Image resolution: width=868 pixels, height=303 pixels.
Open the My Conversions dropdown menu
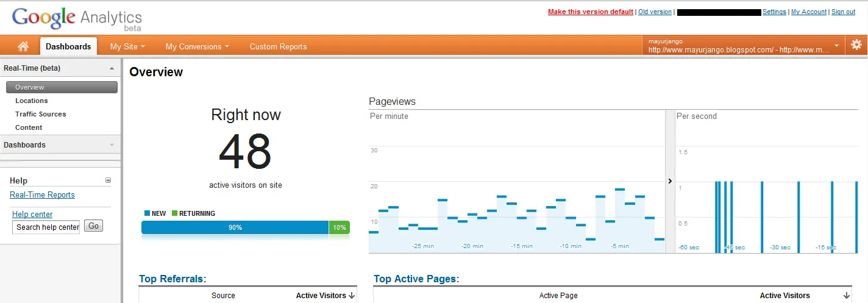(197, 46)
